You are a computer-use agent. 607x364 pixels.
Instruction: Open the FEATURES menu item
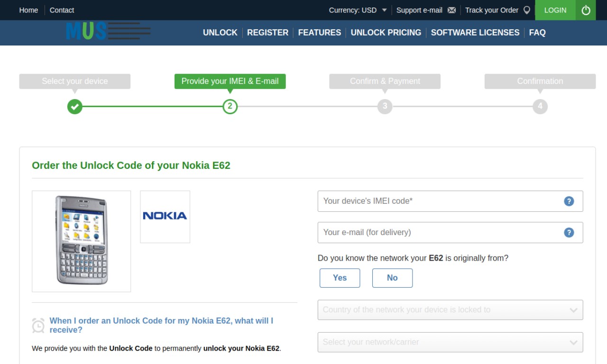click(320, 33)
